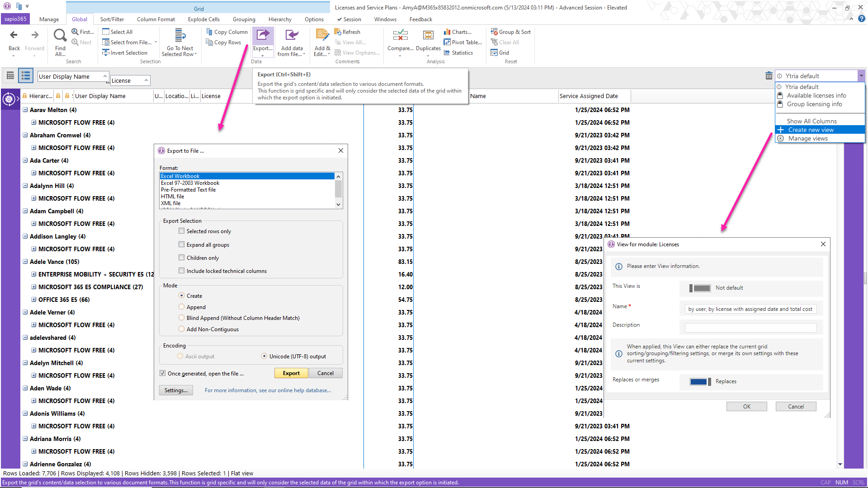Choose Manage views menu entry
This screenshot has height=488, width=868.
tap(820, 138)
